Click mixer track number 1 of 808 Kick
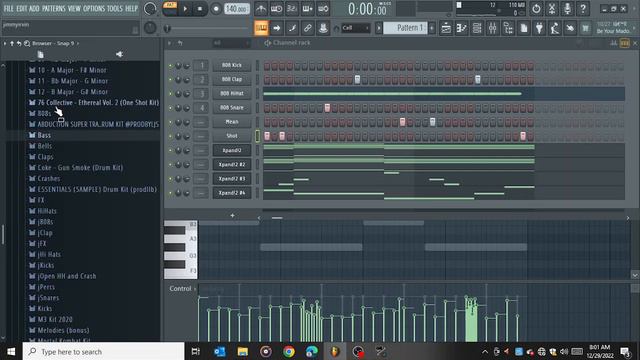This screenshot has height=360, width=640. point(201,65)
